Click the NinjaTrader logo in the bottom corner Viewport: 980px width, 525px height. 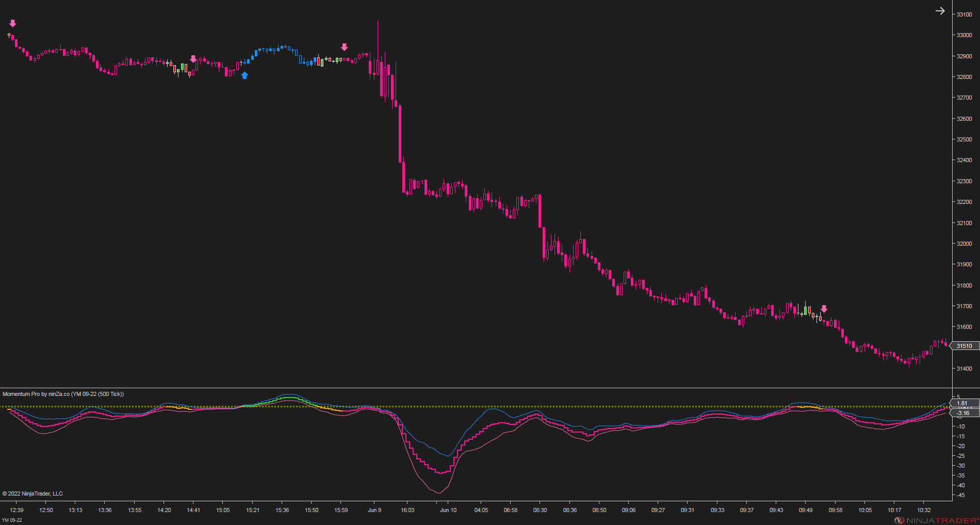point(937,520)
